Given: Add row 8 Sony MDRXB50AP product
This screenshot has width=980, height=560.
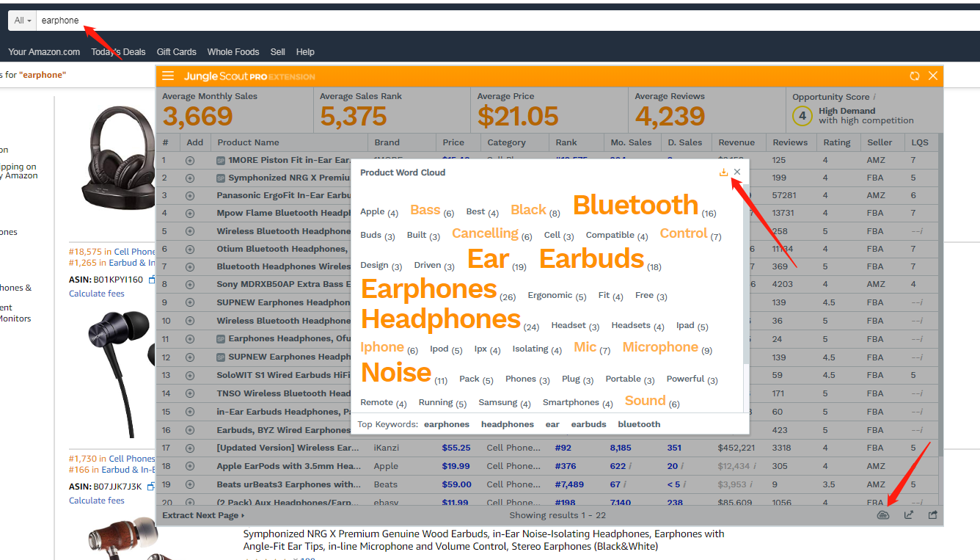Looking at the screenshot, I should pos(190,285).
